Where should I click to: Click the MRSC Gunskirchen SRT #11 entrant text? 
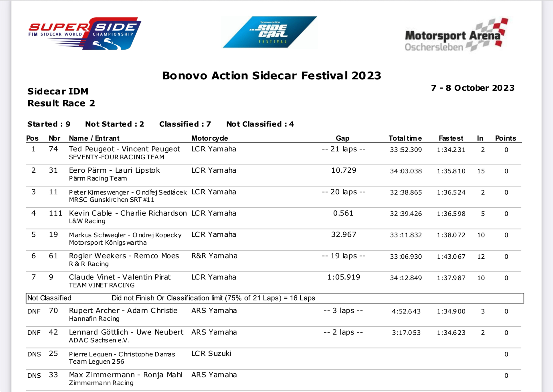pos(112,200)
